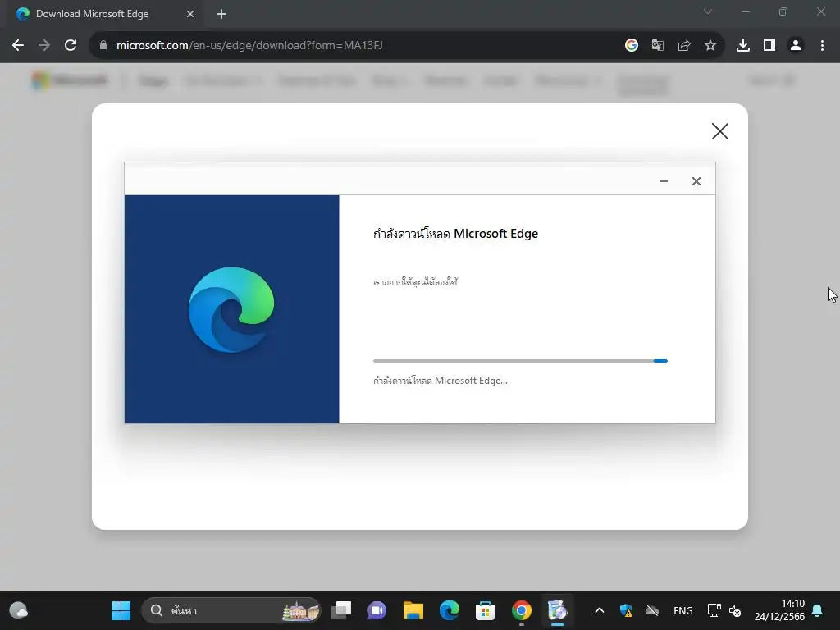Open Teams Chat from taskbar
The image size is (840, 630).
tap(377, 610)
